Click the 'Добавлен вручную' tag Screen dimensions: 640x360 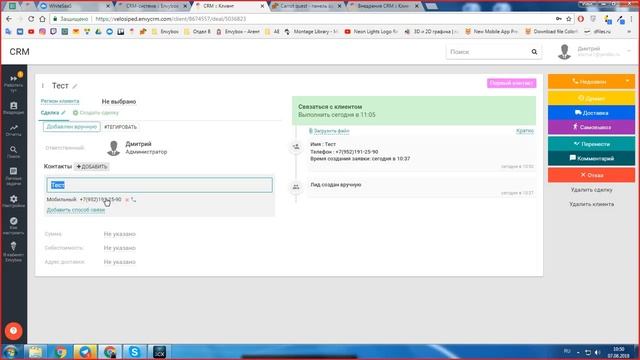71,127
